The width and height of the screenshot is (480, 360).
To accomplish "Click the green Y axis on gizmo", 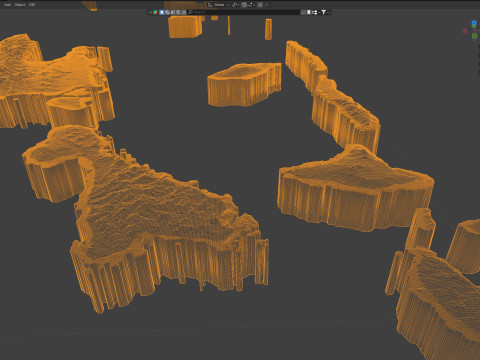I will (475, 36).
